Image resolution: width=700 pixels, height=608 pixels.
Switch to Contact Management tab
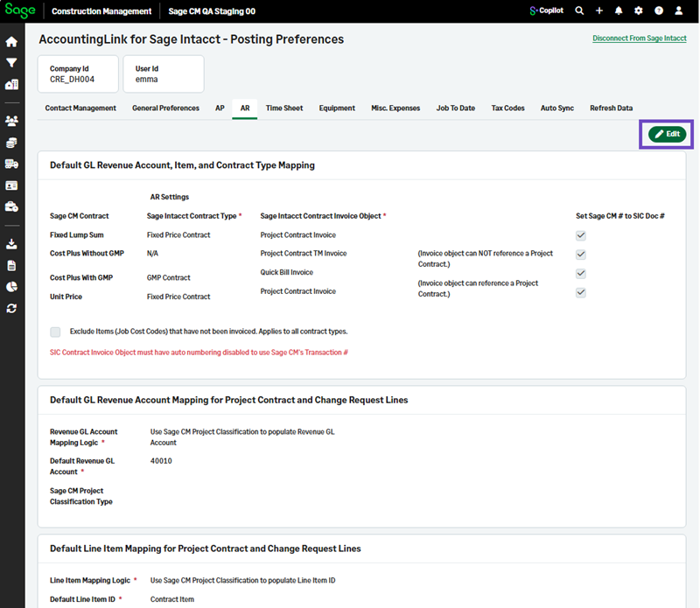[x=80, y=108]
